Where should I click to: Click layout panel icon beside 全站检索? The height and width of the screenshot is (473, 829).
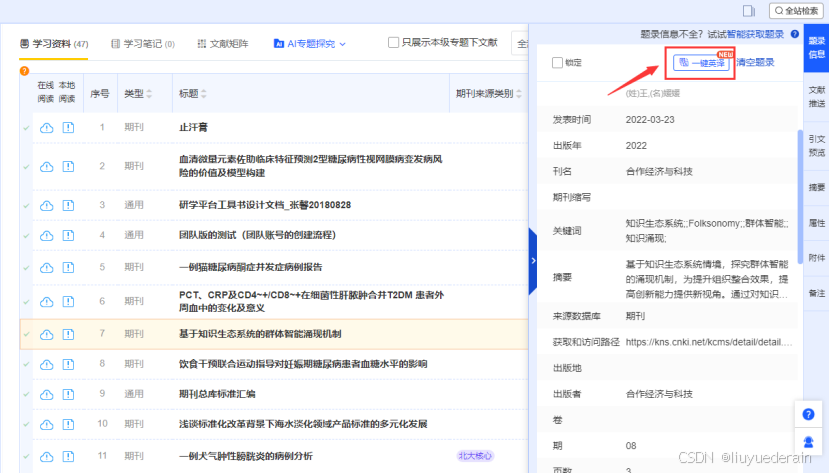749,11
